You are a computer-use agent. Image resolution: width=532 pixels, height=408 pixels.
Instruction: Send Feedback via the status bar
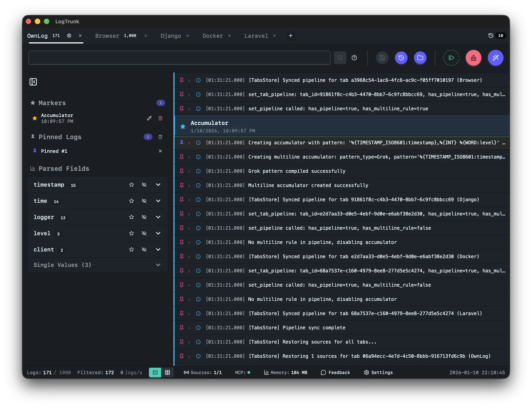(x=336, y=372)
